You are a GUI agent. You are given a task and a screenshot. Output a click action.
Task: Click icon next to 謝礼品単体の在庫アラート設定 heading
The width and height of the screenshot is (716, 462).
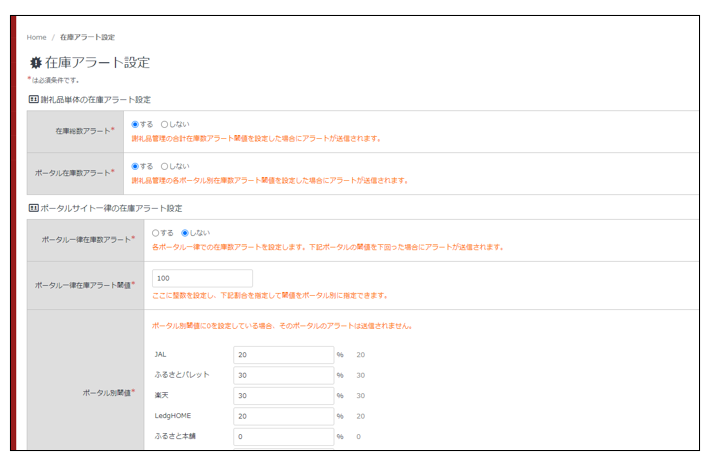coord(33,100)
